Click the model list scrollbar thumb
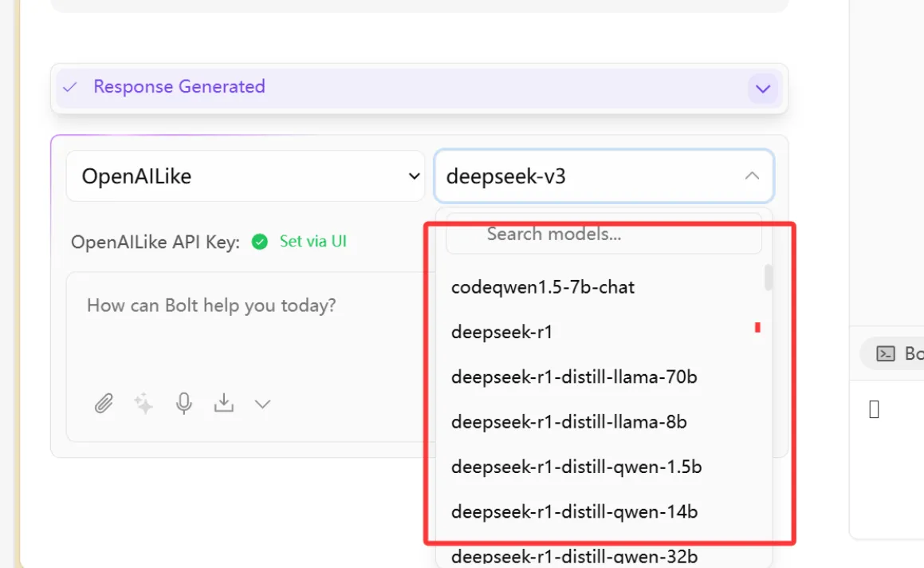 [769, 278]
